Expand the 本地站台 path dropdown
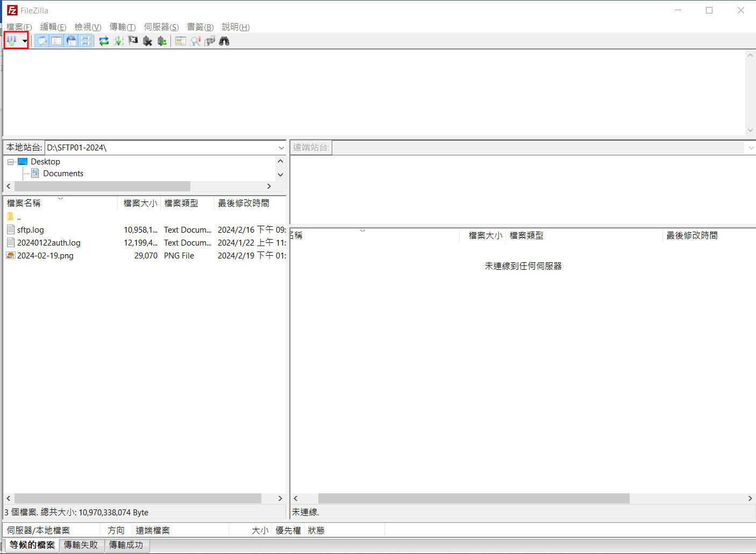The width and height of the screenshot is (756, 554). 281,148
